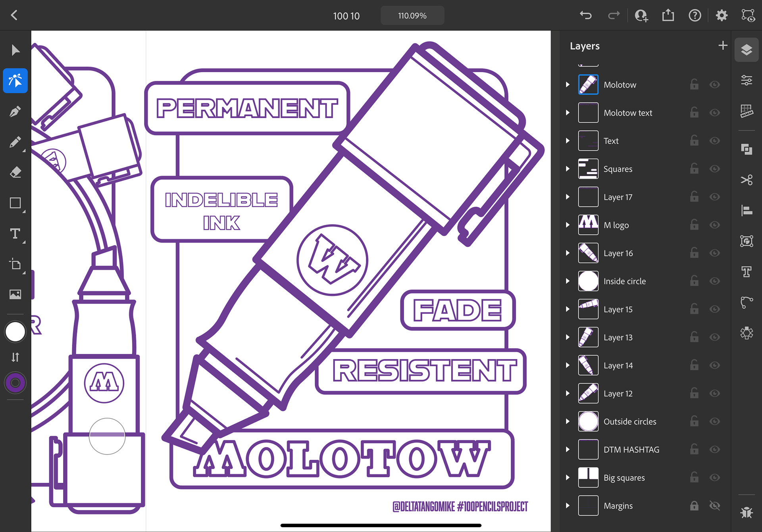Open the share export menu
The width and height of the screenshot is (762, 532).
tap(668, 15)
